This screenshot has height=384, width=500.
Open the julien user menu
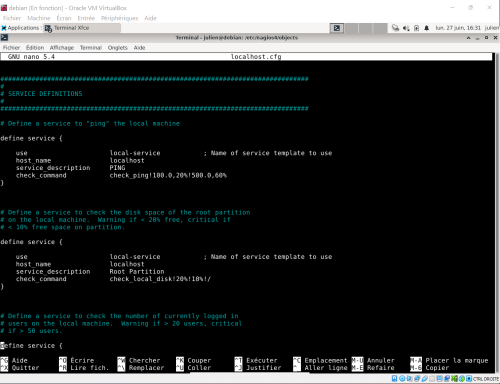point(492,28)
